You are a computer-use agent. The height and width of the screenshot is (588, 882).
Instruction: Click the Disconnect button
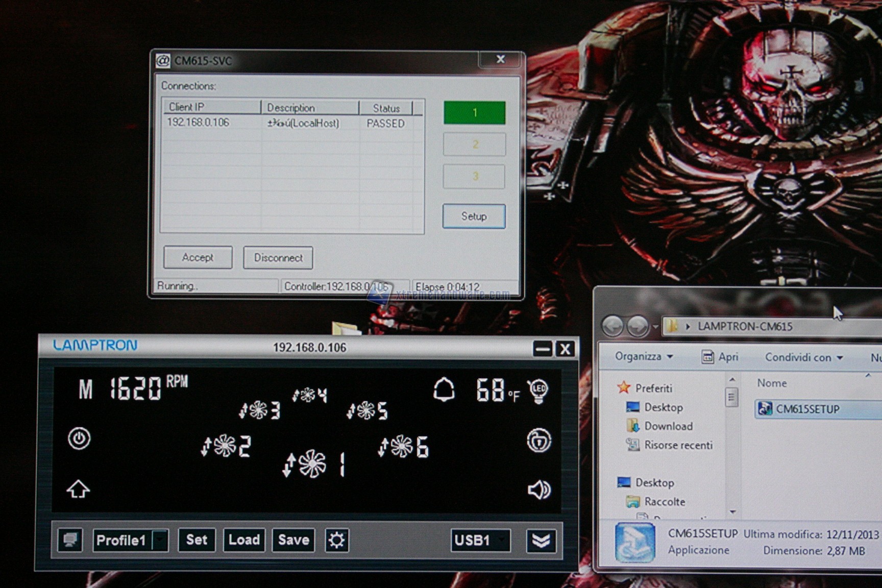[x=278, y=258]
